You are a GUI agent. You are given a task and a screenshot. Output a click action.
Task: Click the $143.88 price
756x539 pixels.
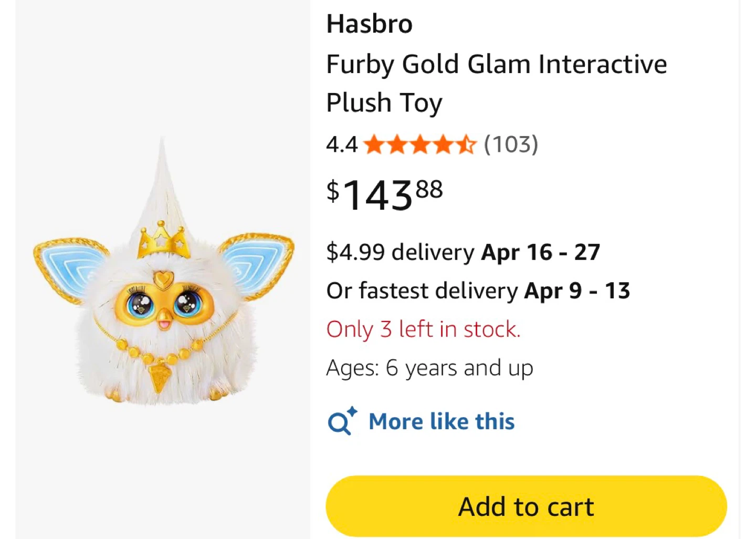385,195
